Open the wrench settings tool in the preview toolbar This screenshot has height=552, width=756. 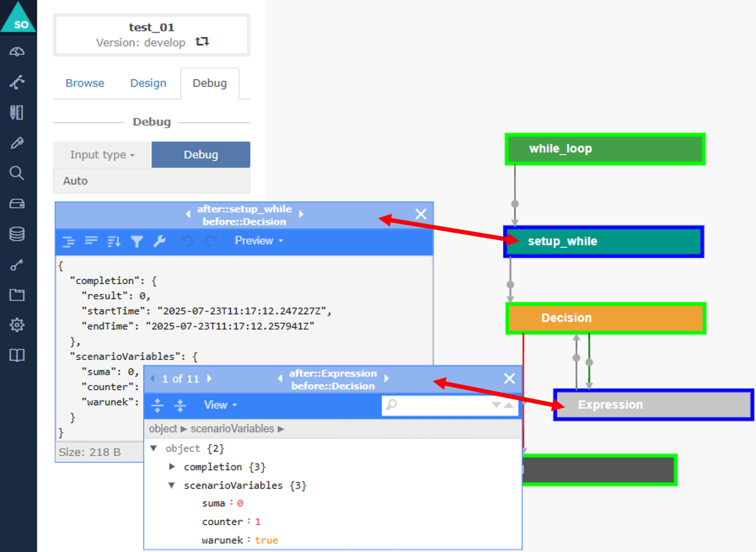(159, 241)
